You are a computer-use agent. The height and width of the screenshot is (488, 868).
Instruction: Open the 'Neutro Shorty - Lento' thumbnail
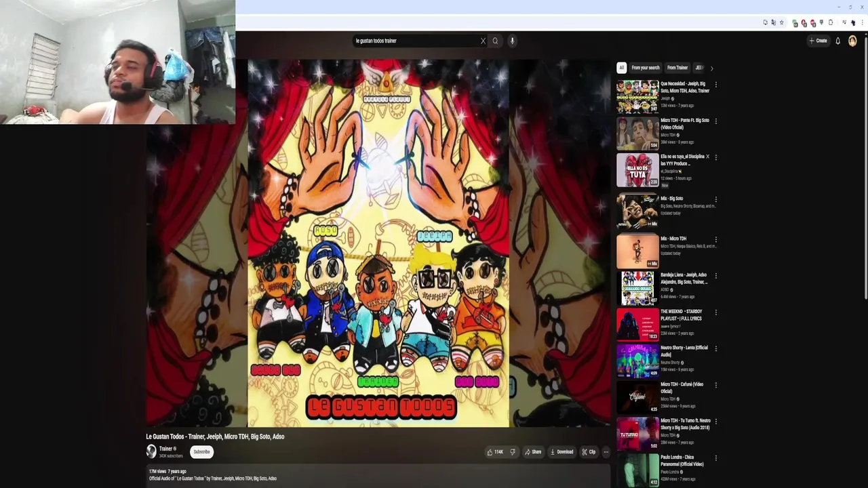(x=637, y=361)
